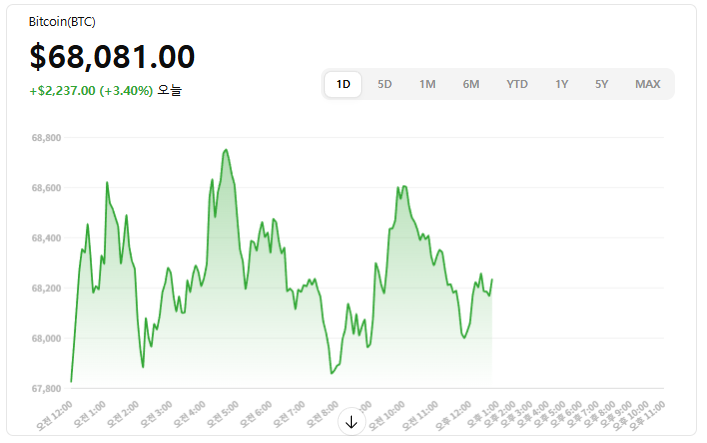Click the 68,000 y-axis label
The height and width of the screenshot is (443, 707).
pos(46,338)
